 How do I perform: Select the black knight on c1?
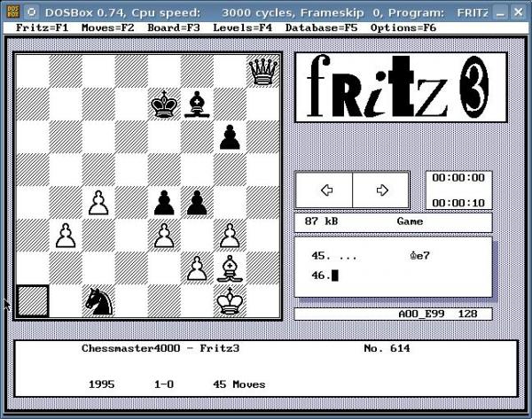[98, 301]
